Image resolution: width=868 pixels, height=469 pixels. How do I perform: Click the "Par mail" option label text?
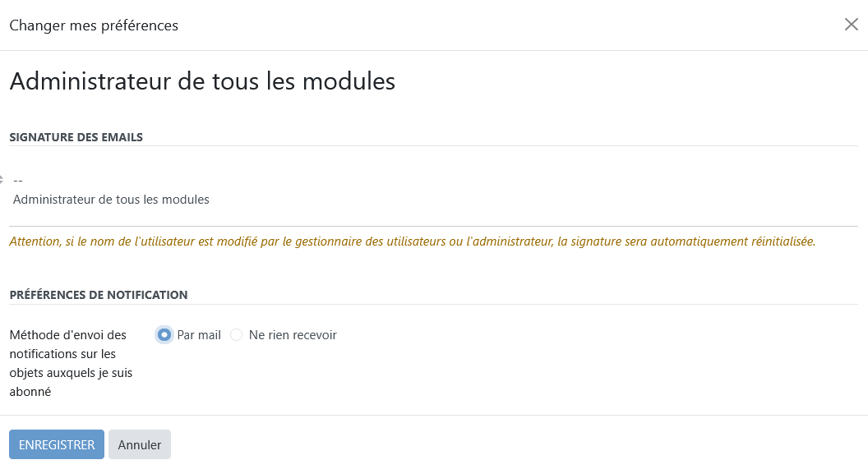tap(199, 335)
